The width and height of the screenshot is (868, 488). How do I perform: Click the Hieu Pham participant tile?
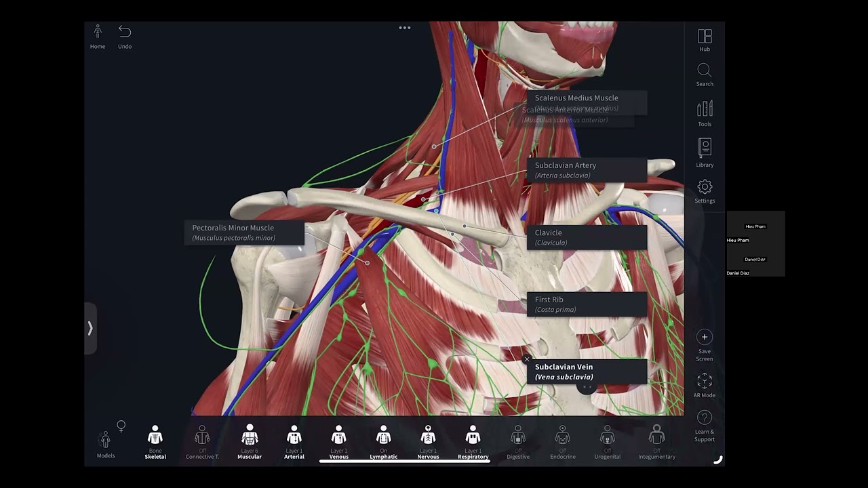[x=755, y=227]
